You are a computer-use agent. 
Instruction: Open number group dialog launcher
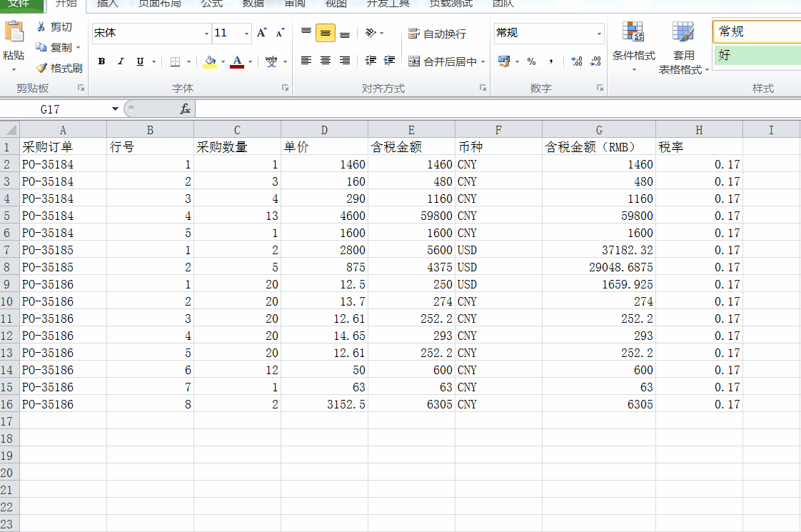click(x=600, y=88)
